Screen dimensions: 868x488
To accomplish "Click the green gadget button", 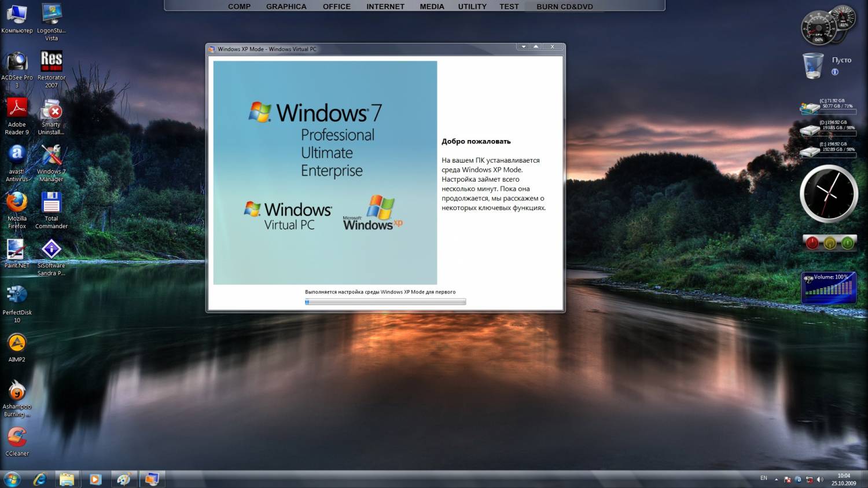I will pyautogui.click(x=848, y=243).
